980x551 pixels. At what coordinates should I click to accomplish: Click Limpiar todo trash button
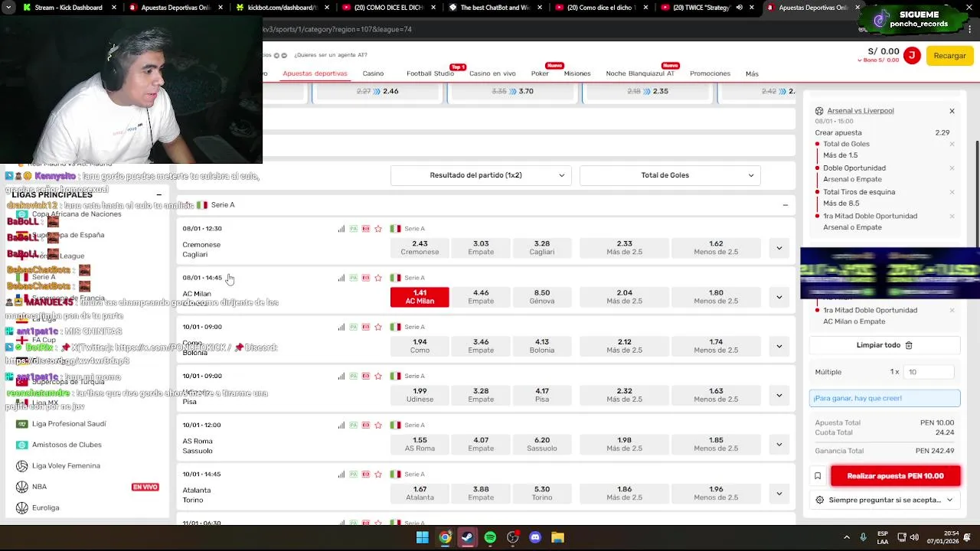pyautogui.click(x=884, y=345)
